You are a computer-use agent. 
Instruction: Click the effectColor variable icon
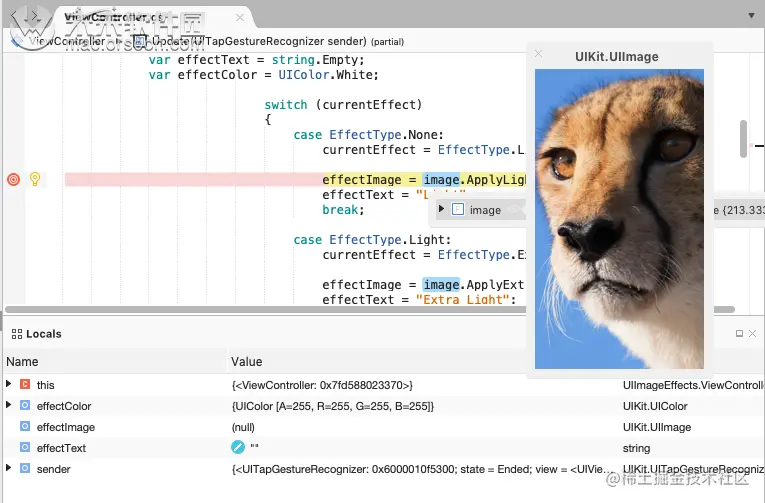pos(25,405)
